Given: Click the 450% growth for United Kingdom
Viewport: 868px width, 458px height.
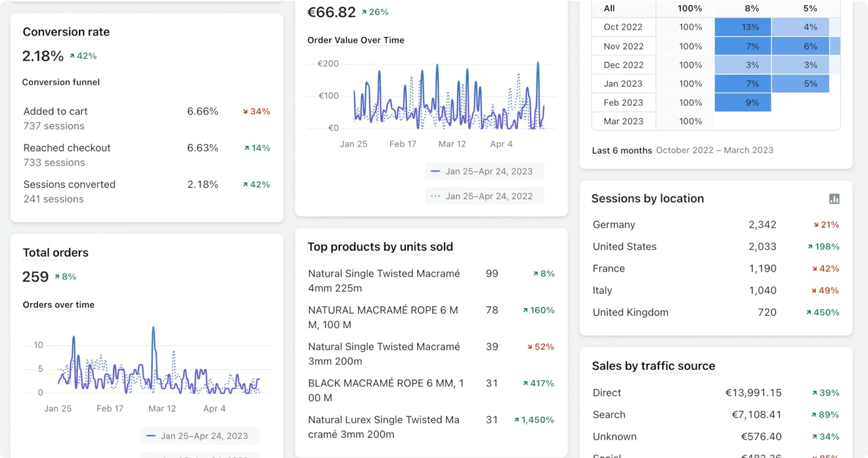Looking at the screenshot, I should pyautogui.click(x=823, y=313).
